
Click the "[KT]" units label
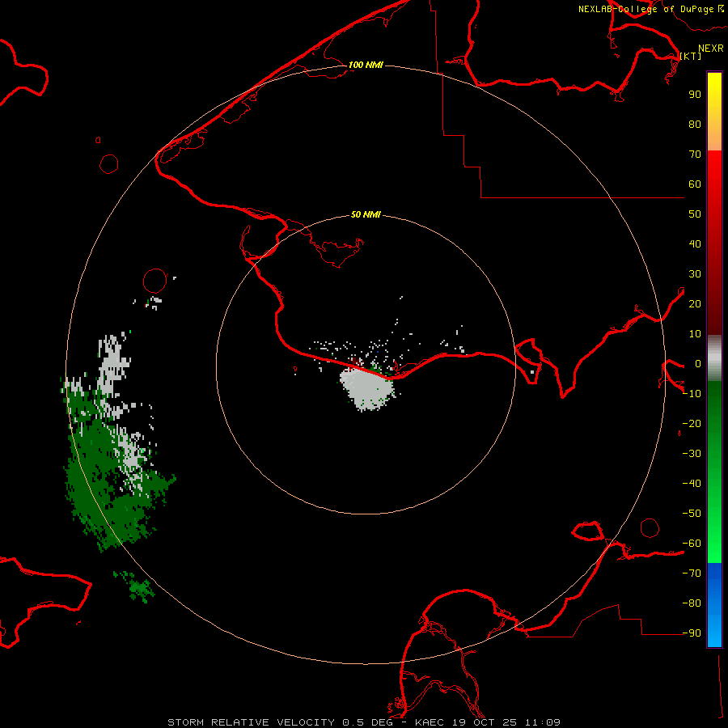pyautogui.click(x=691, y=56)
